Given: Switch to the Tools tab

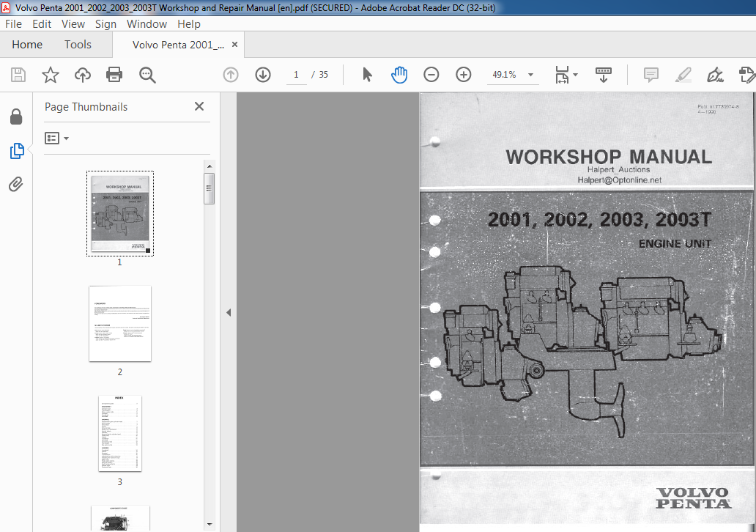Looking at the screenshot, I should [x=78, y=45].
